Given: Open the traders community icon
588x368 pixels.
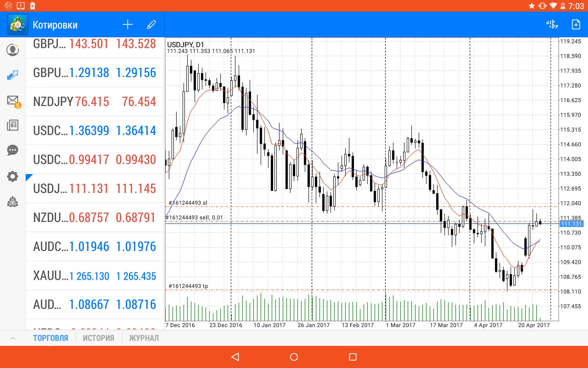Looking at the screenshot, I should click(13, 202).
